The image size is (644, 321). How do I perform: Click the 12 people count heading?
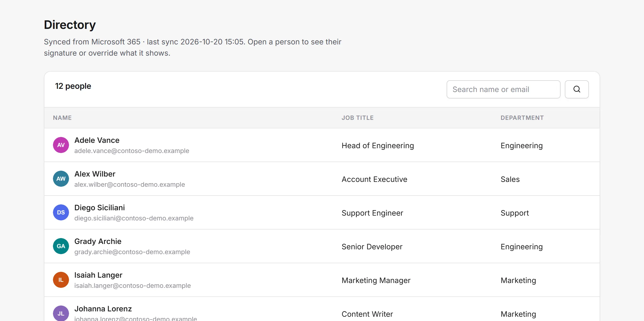(73, 86)
